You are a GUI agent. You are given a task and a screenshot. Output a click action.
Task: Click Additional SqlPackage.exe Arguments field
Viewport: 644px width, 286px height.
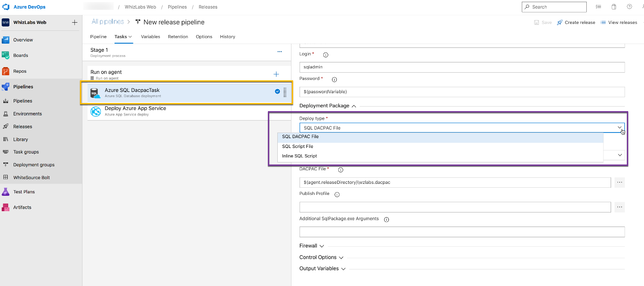coord(462,232)
